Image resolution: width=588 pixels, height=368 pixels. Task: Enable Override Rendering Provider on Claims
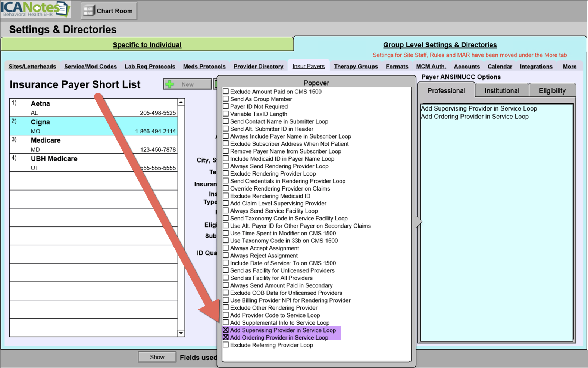point(226,188)
